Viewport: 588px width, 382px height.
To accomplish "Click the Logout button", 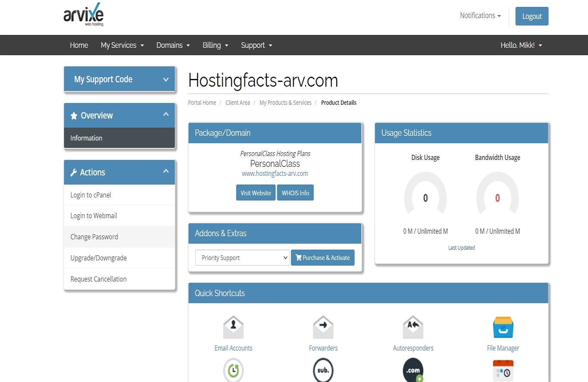I will (x=532, y=16).
